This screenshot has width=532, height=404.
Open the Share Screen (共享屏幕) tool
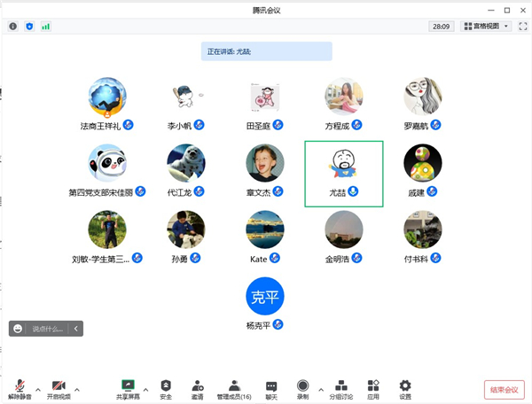128,389
